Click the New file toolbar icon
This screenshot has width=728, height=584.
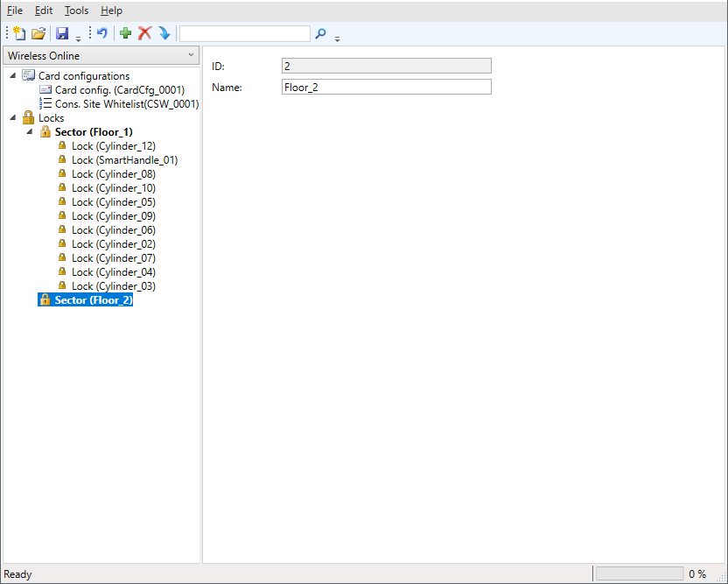[19, 33]
